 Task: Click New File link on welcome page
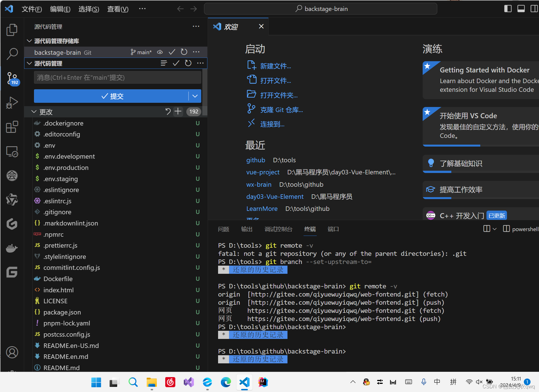point(275,66)
